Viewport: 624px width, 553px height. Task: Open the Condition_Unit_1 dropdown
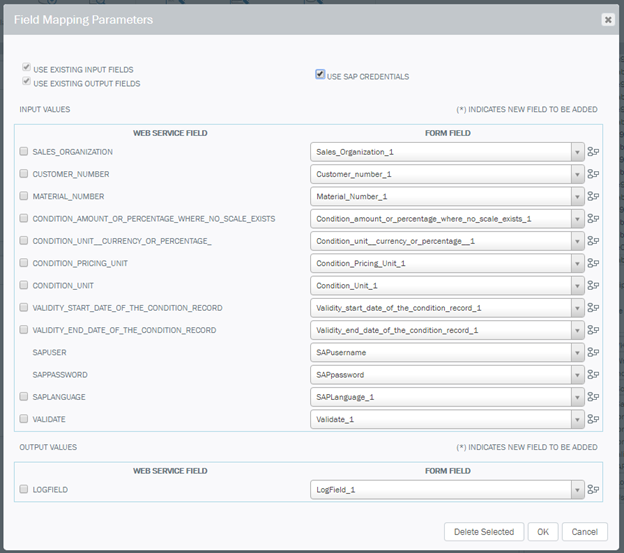pyautogui.click(x=447, y=285)
